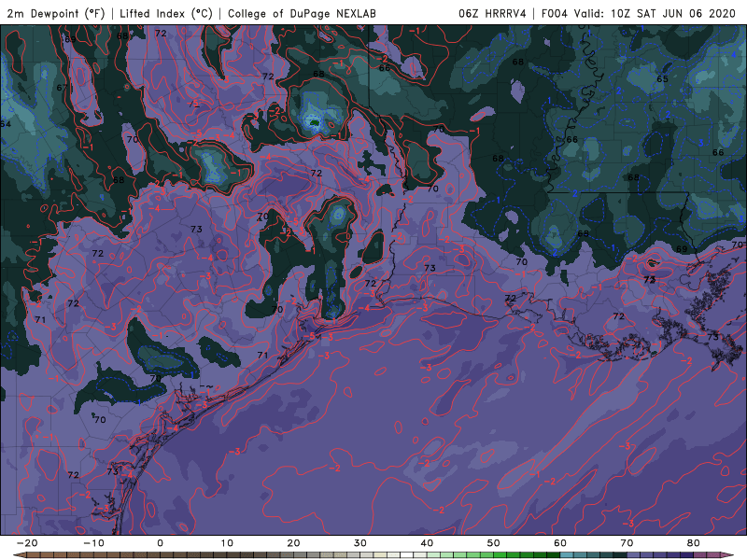Click the '67' dewpoint value on map
Viewport: 747px width, 560px height.
point(62,88)
